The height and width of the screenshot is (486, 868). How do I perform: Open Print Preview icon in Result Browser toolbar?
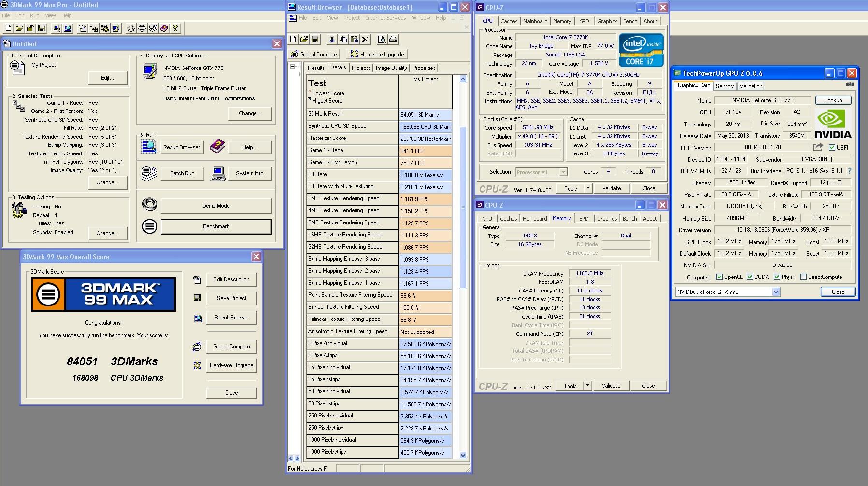point(382,39)
